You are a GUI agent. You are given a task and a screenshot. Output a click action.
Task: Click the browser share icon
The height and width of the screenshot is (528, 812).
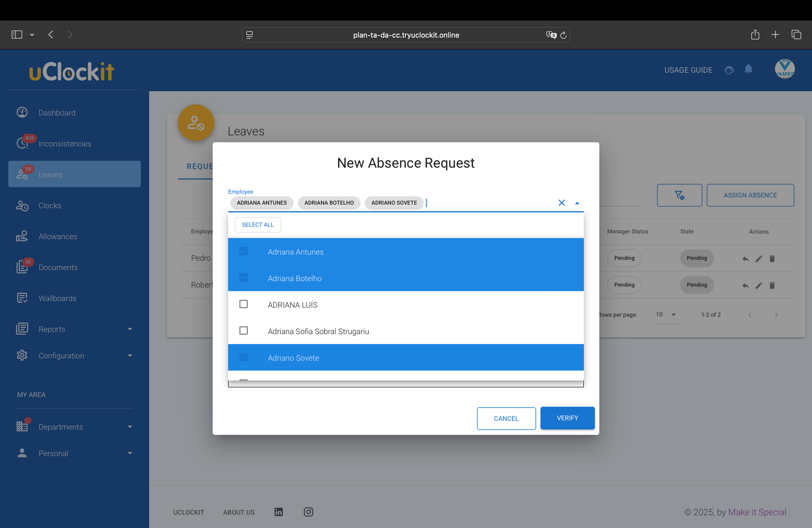click(755, 35)
